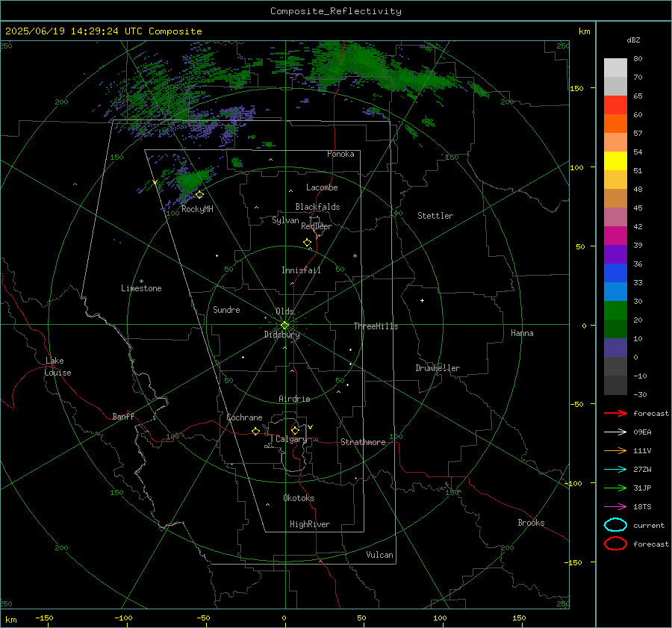Viewport: 672px width, 628px height.
Task: Click the Stettler label
Action: coord(435,216)
